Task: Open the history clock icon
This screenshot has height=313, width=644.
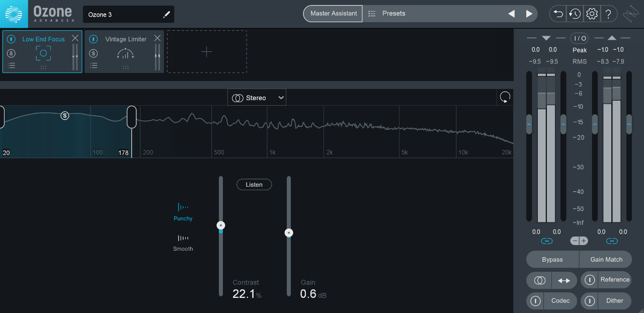Action: tap(575, 14)
